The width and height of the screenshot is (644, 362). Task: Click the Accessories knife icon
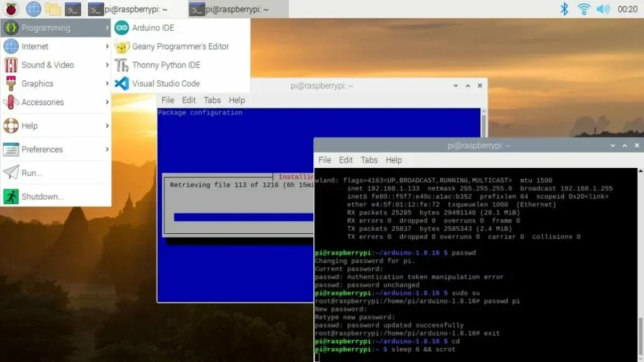point(11,102)
